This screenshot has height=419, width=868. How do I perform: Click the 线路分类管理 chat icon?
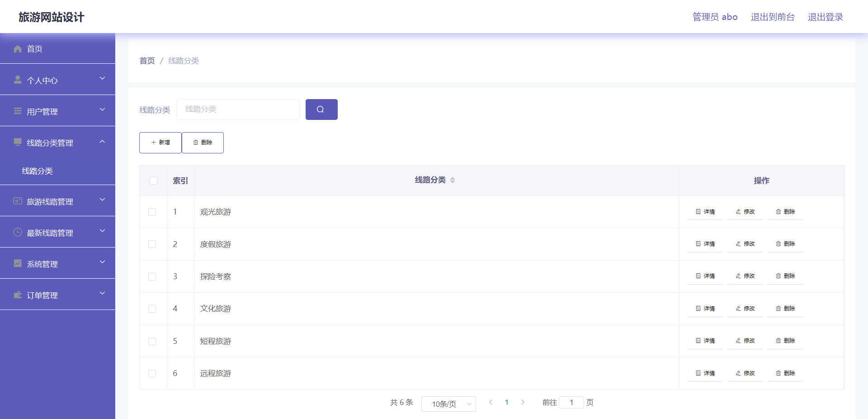point(17,142)
